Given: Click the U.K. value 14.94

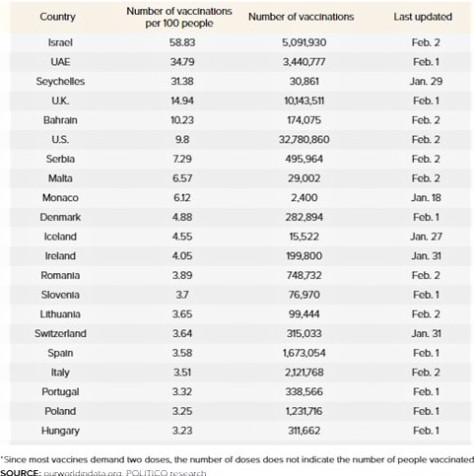Looking at the screenshot, I should point(182,101).
